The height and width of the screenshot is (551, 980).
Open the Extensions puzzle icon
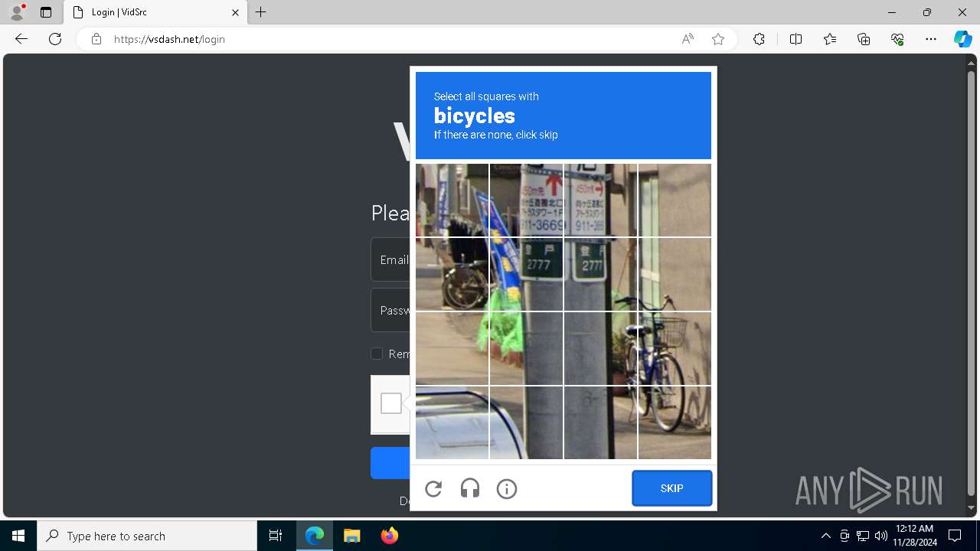pos(759,39)
